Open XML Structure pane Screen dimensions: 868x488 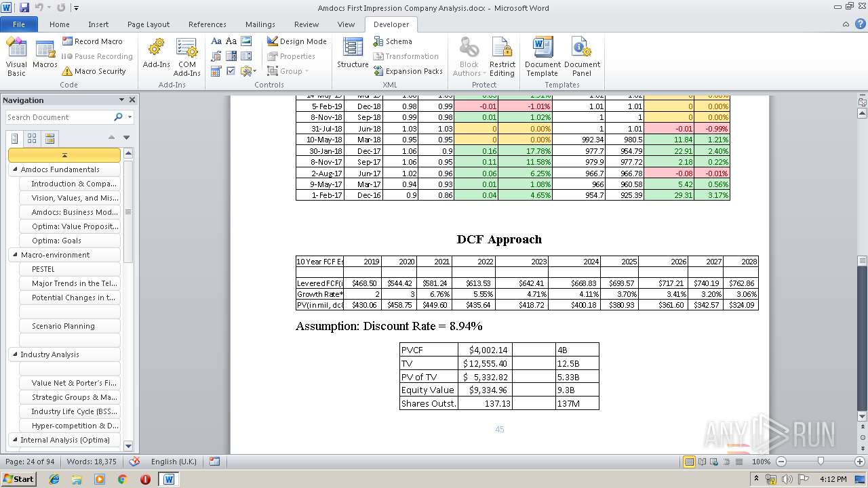pyautogui.click(x=353, y=54)
